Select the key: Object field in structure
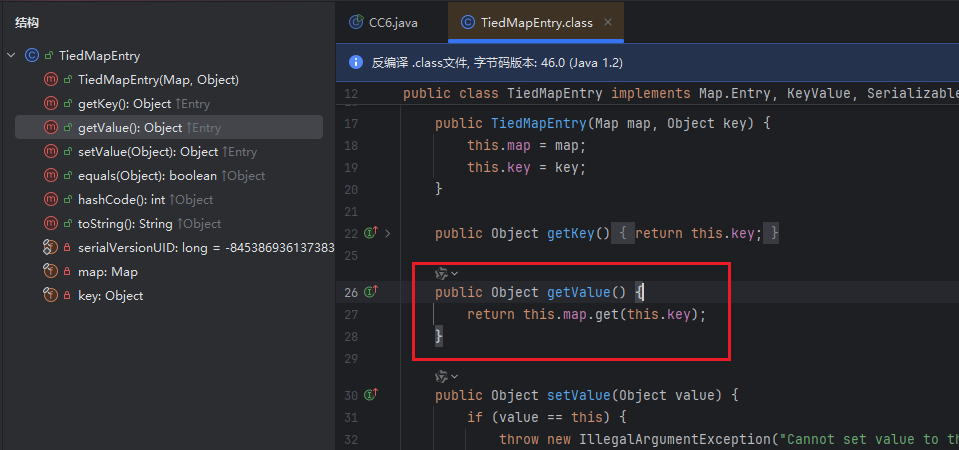This screenshot has width=959, height=450. pyautogui.click(x=110, y=296)
